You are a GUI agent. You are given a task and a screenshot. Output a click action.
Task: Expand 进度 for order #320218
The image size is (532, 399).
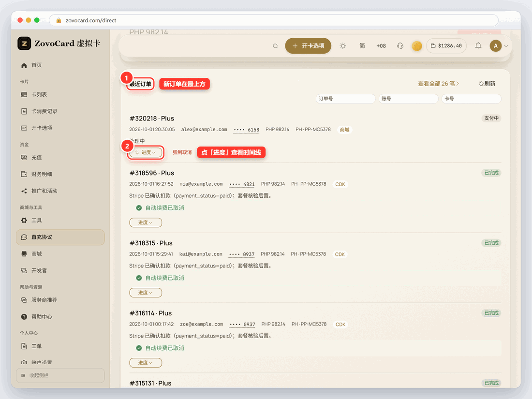[146, 153]
